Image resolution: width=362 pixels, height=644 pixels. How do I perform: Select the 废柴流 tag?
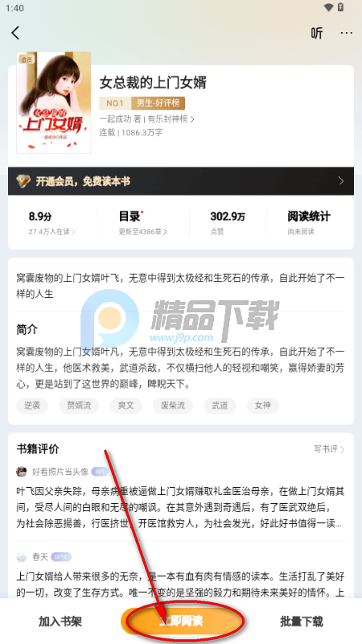click(174, 406)
